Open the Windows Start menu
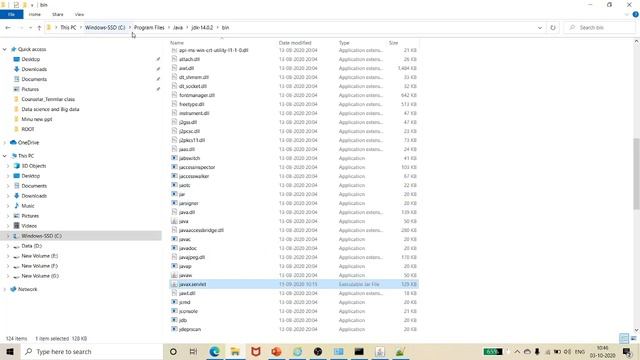The height and width of the screenshot is (360, 640). pos(10,351)
